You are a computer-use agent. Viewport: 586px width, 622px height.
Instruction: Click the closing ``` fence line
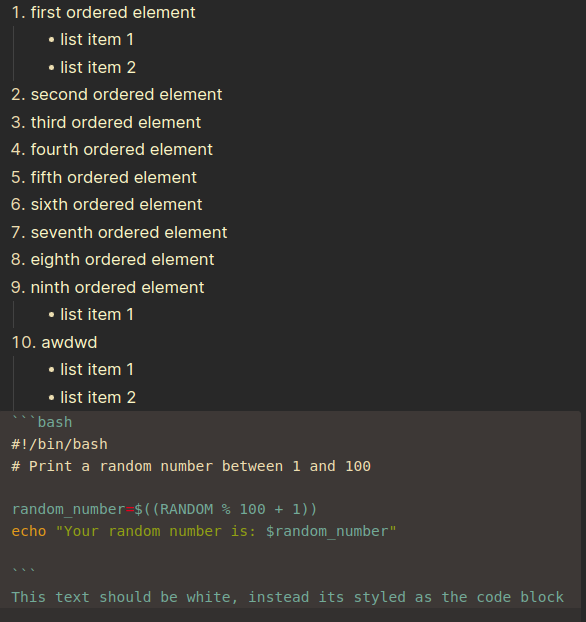(x=24, y=572)
